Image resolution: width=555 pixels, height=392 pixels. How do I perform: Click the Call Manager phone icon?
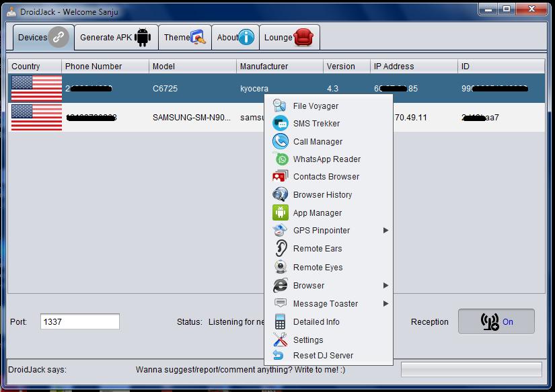[280, 142]
